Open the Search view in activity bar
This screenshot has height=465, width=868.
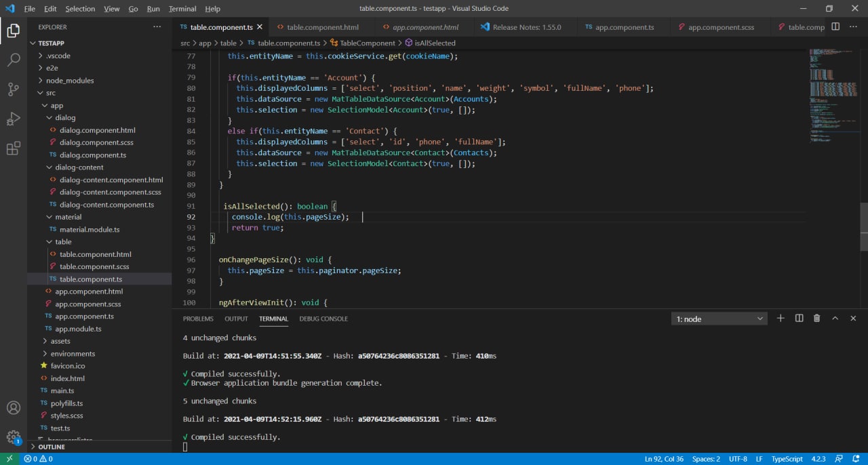tap(14, 60)
